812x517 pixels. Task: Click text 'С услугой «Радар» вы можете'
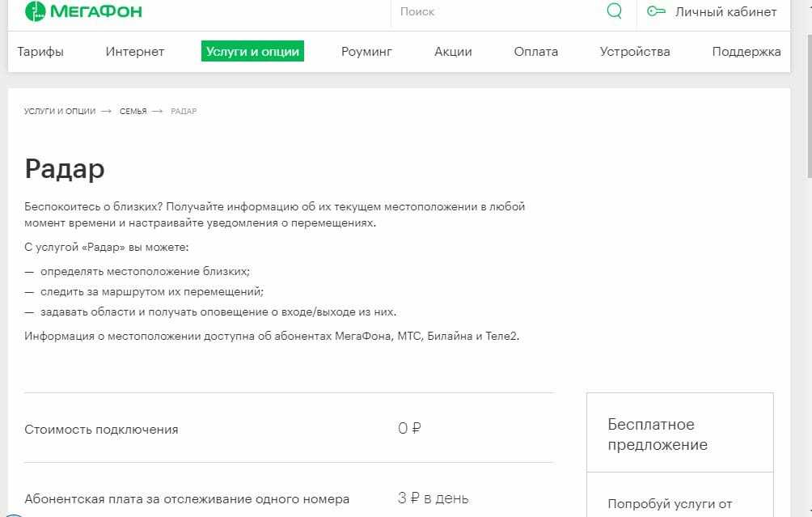point(107,247)
